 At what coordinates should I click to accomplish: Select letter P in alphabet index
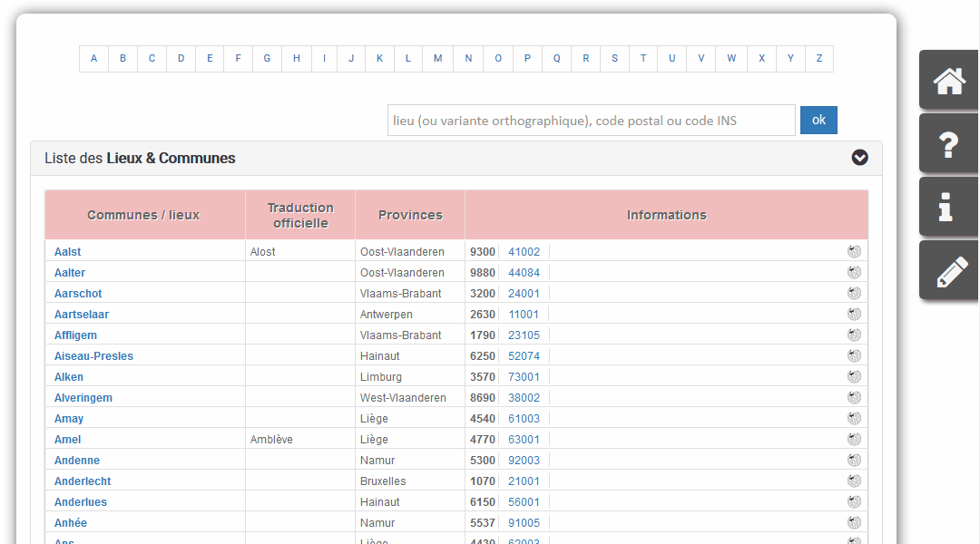click(x=527, y=59)
